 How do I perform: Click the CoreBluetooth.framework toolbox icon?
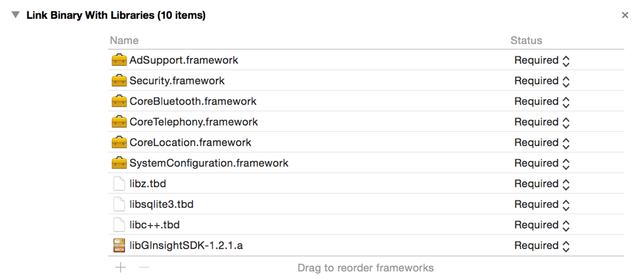[x=119, y=101]
